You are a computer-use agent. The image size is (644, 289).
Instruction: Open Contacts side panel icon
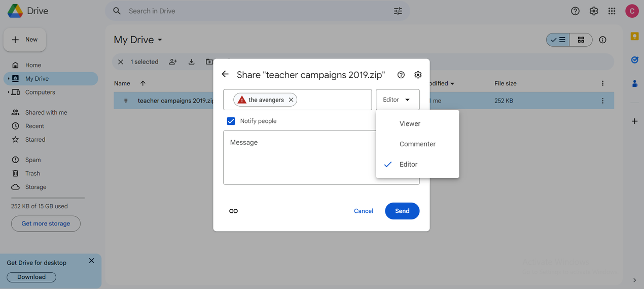coord(634,84)
